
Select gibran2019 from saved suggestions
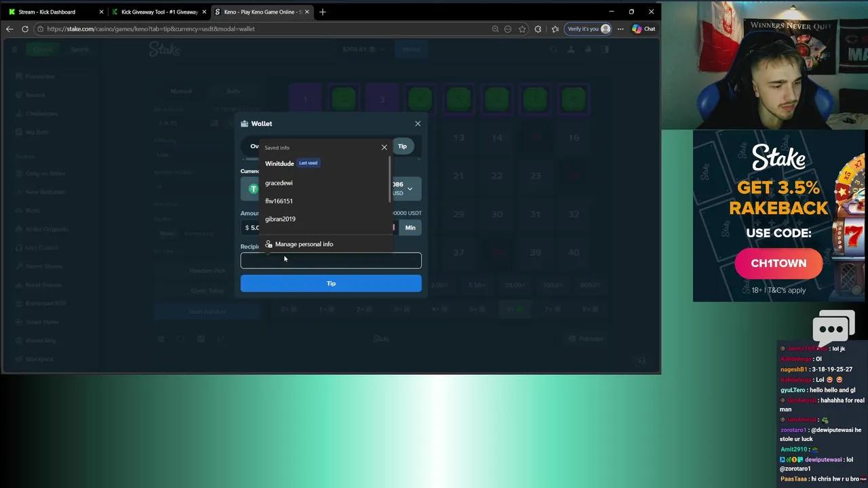click(280, 219)
